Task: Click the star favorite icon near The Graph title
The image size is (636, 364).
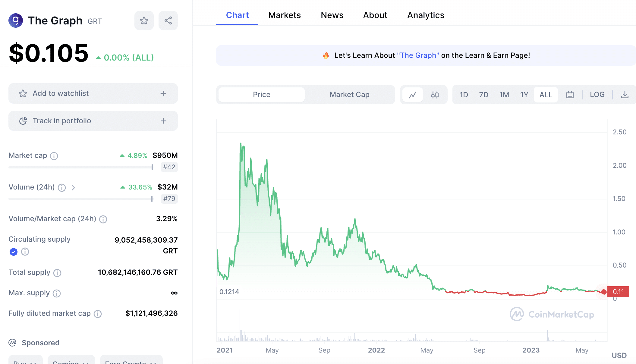Action: (x=144, y=20)
